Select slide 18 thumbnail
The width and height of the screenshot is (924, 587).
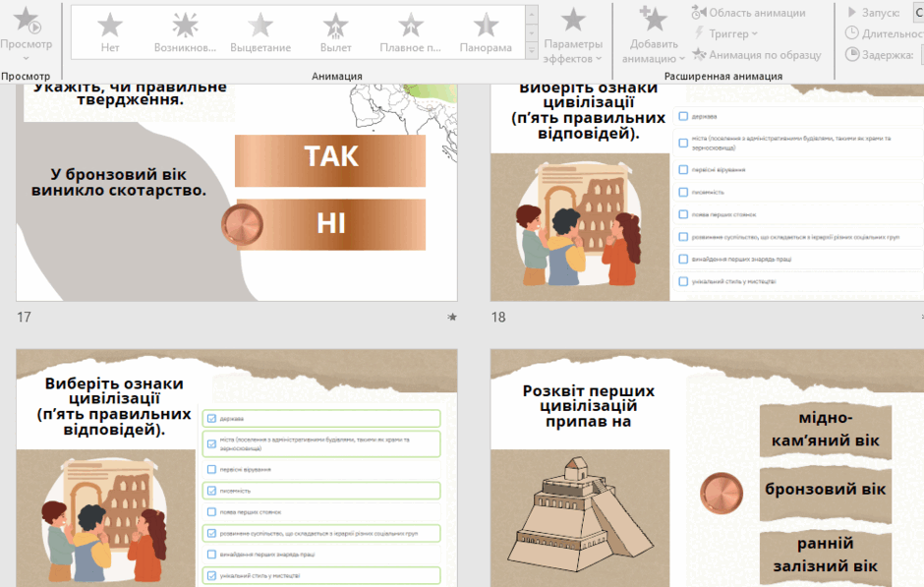click(707, 192)
